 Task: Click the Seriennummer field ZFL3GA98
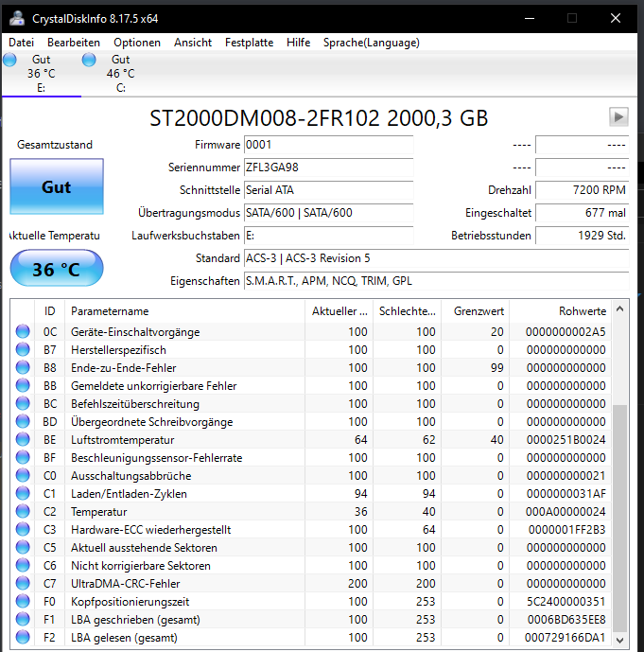tap(329, 167)
